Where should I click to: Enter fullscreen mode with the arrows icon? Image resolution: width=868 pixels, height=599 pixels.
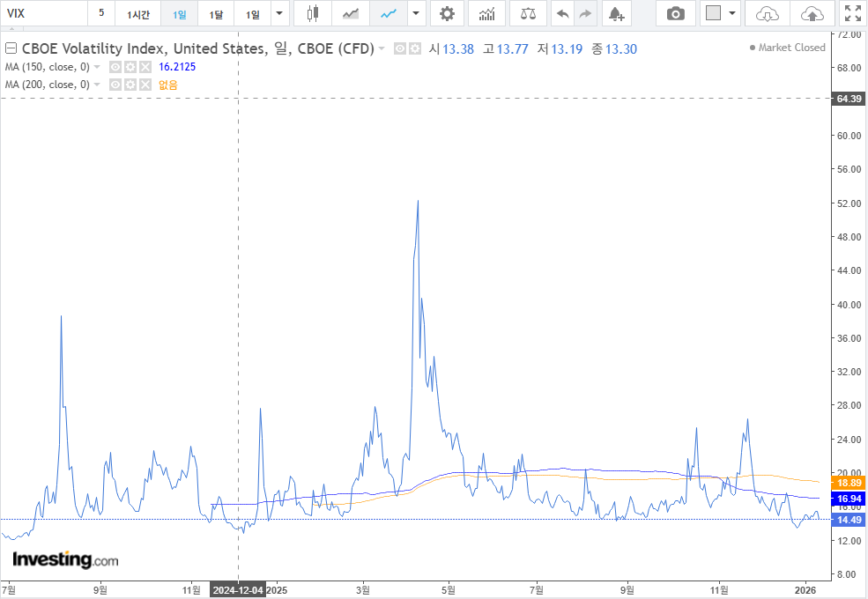853,13
